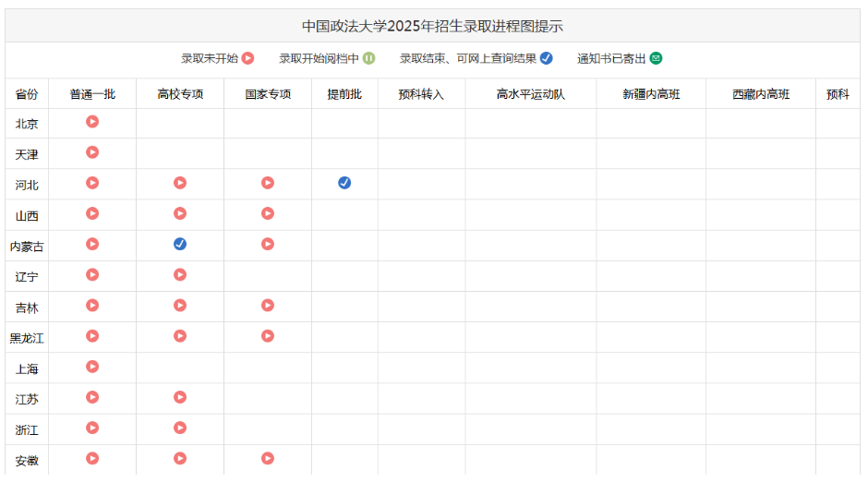Screen dimensions: 868x495
Task: Click 浙江 高校专项 red icon
Action: (180, 428)
